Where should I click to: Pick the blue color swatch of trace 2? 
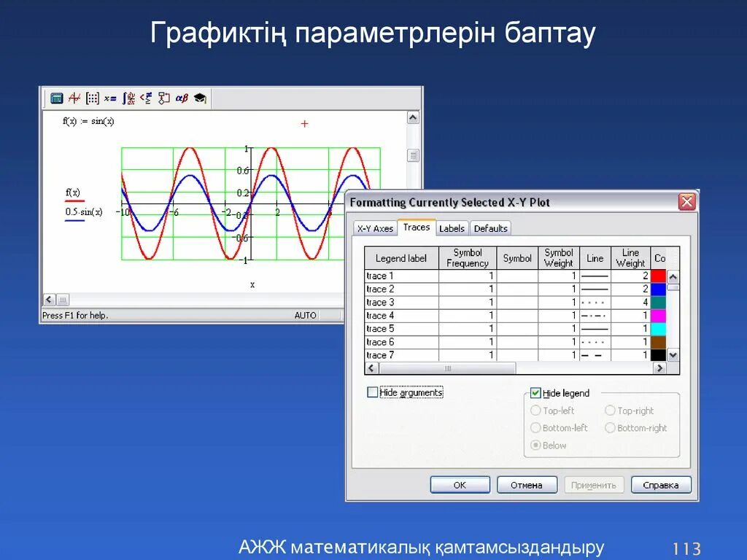659,289
